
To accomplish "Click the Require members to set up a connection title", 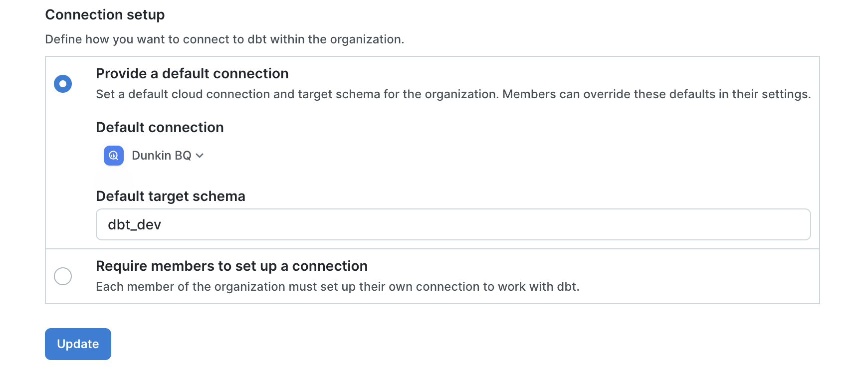I will tap(231, 266).
